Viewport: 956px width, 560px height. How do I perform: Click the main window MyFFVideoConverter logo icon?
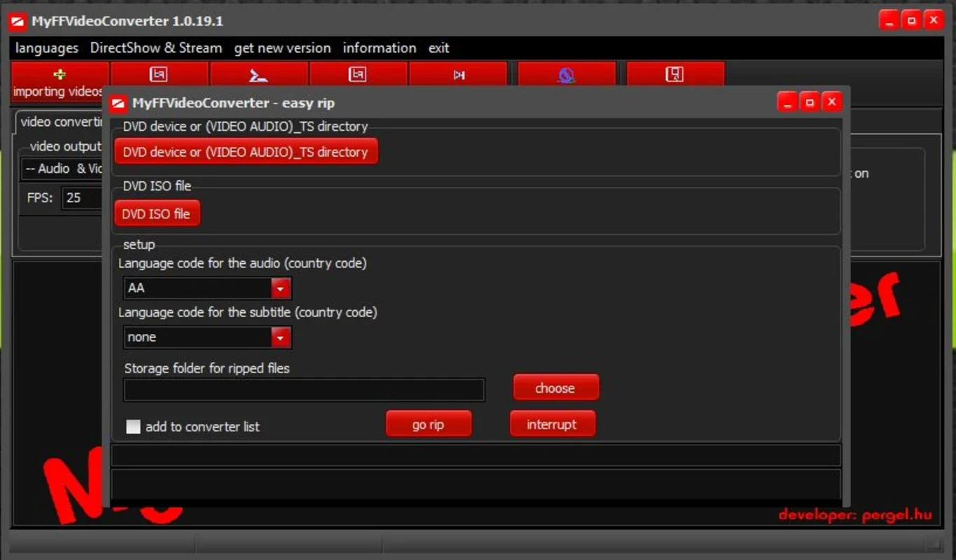tap(18, 22)
